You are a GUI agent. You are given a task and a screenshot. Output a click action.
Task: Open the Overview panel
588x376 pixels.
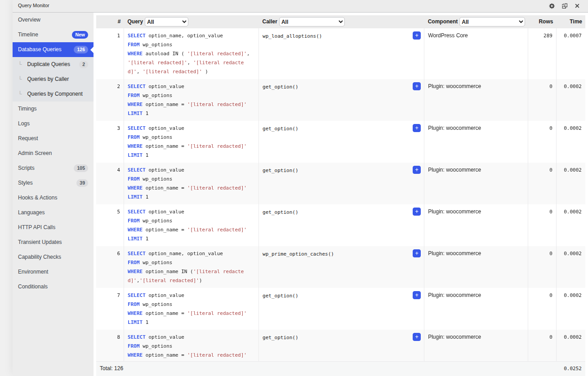click(53, 20)
